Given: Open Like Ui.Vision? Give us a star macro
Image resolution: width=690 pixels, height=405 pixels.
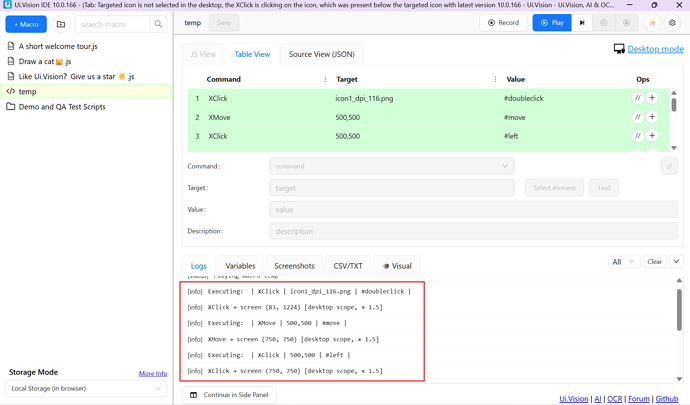Looking at the screenshot, I should (x=76, y=77).
